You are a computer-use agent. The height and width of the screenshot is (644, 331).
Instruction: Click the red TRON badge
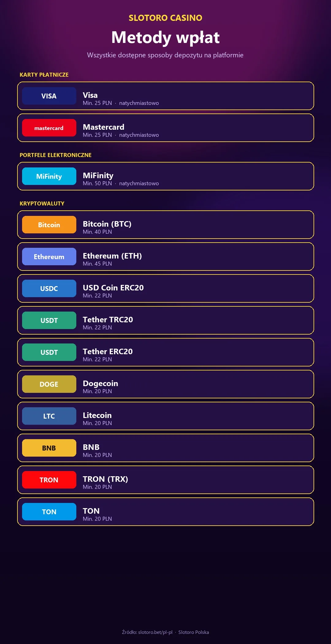49,480
